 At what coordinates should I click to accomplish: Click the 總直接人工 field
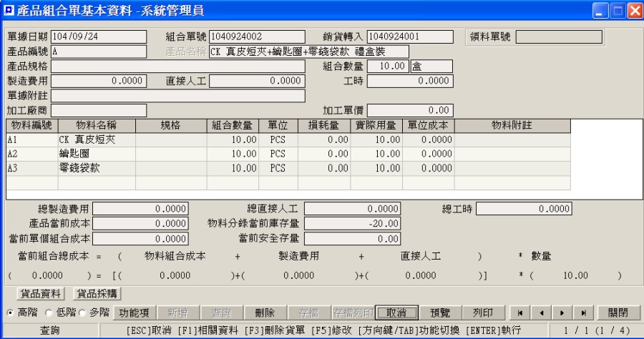coord(352,209)
